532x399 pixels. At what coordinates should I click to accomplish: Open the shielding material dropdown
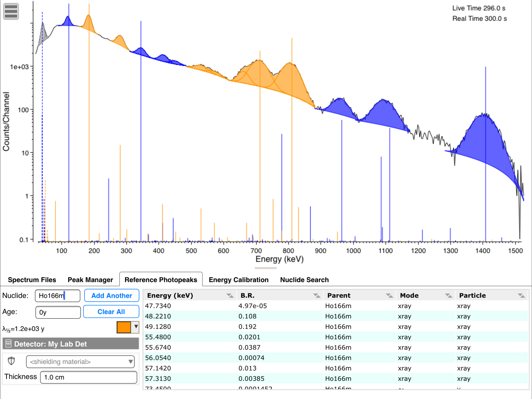[x=80, y=362]
